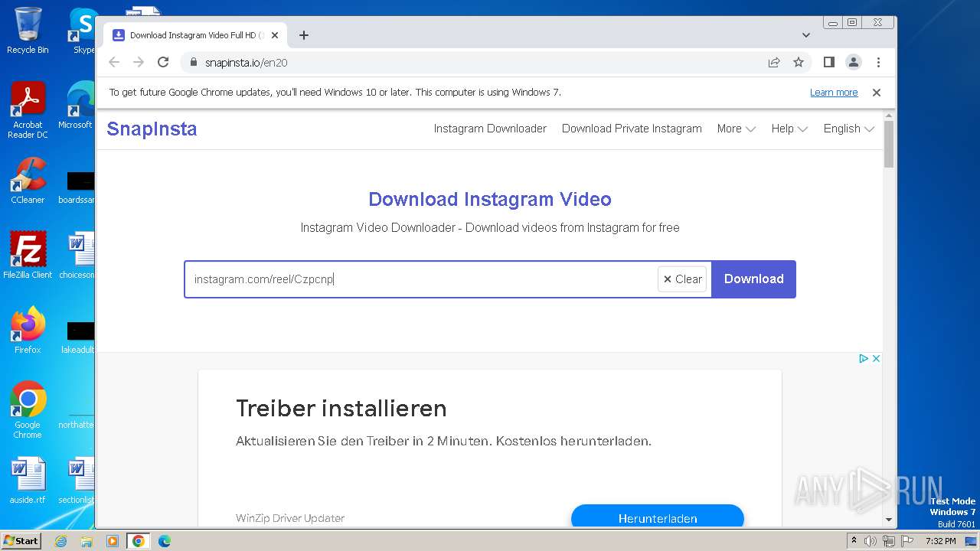
Task: Share this page icon in address bar
Action: [x=774, y=63]
